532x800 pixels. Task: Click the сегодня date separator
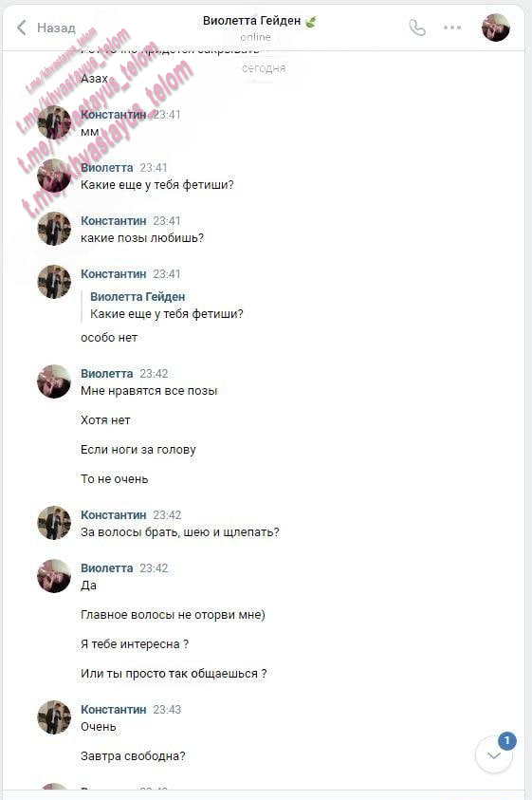pyautogui.click(x=264, y=68)
